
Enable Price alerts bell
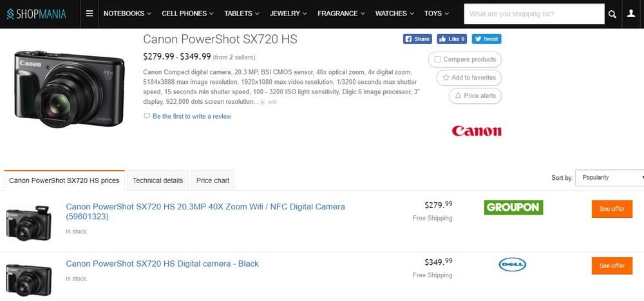(x=458, y=95)
